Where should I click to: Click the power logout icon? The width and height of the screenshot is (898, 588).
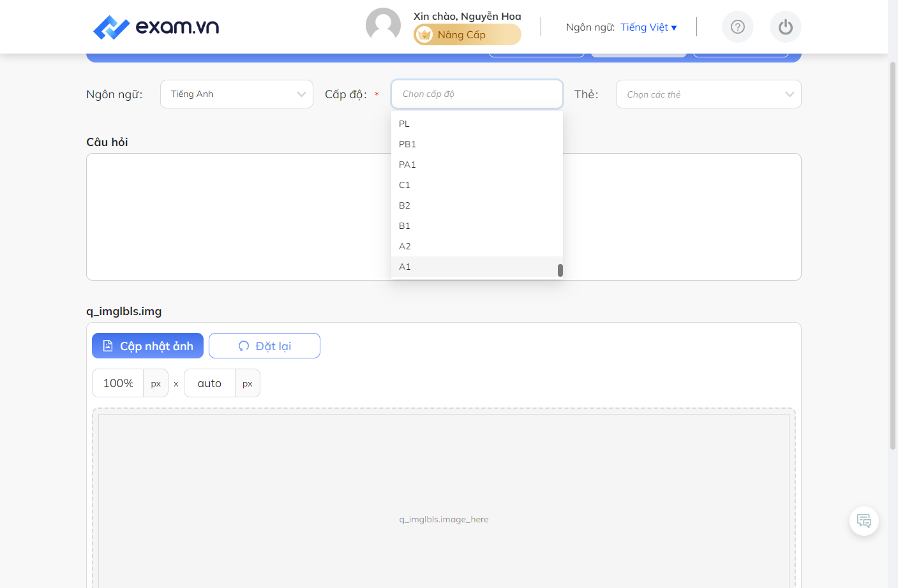[x=786, y=27]
